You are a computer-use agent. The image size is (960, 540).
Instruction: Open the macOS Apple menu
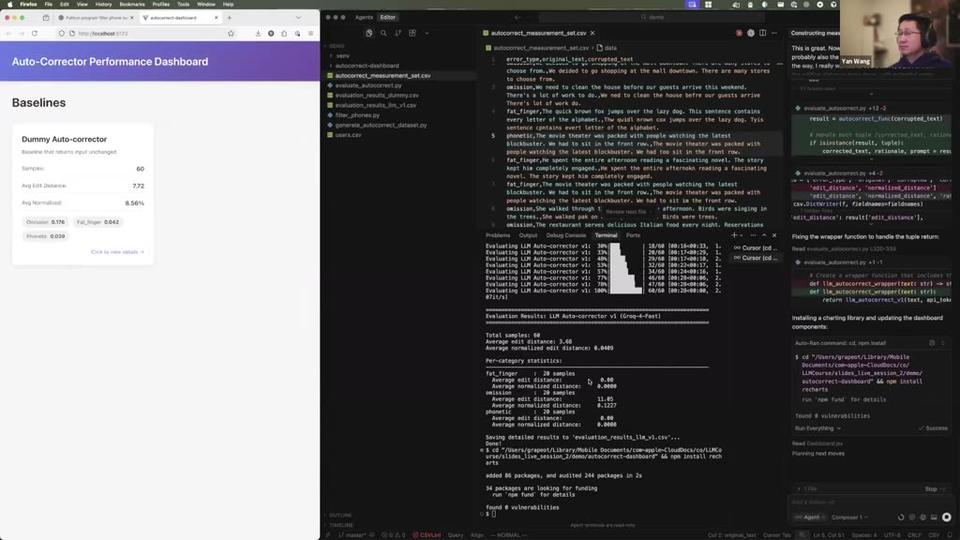[x=9, y=4]
